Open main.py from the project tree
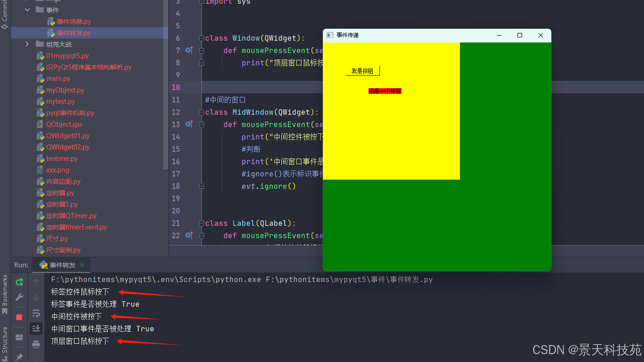644x362 pixels. click(x=58, y=79)
